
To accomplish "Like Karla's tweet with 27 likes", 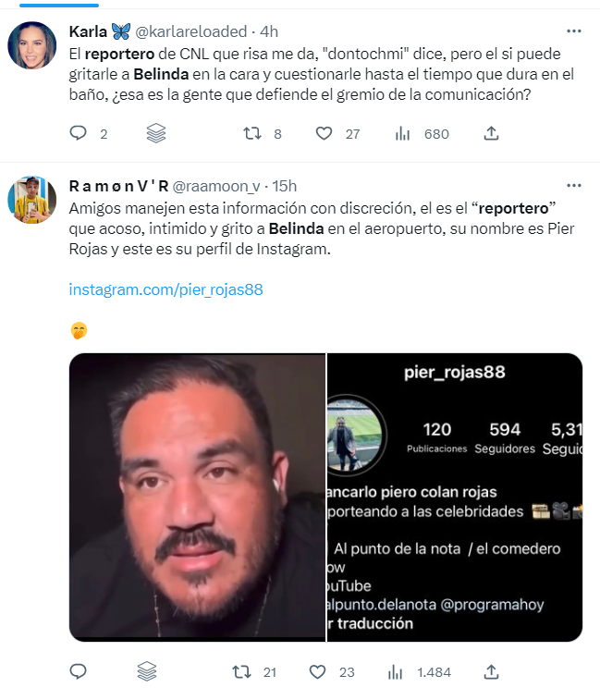I will click(x=324, y=133).
